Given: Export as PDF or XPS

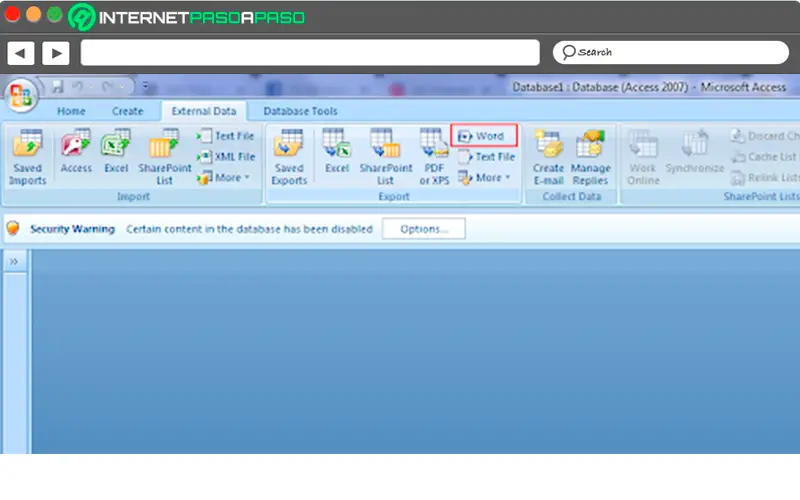Looking at the screenshot, I should [434, 157].
